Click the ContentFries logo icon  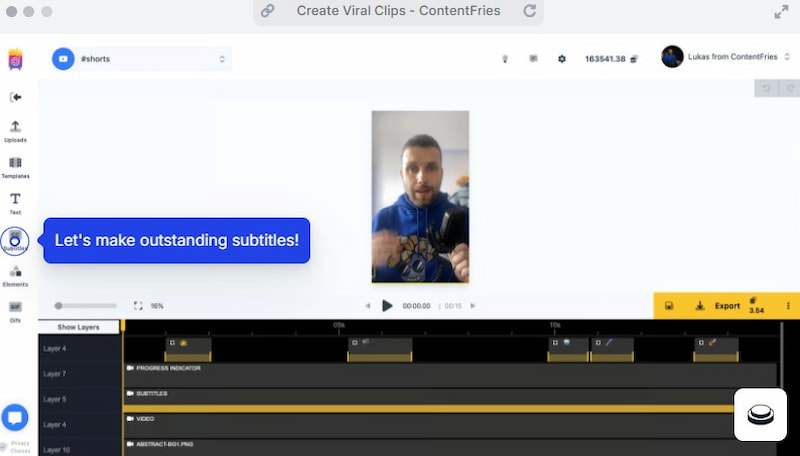(15, 60)
